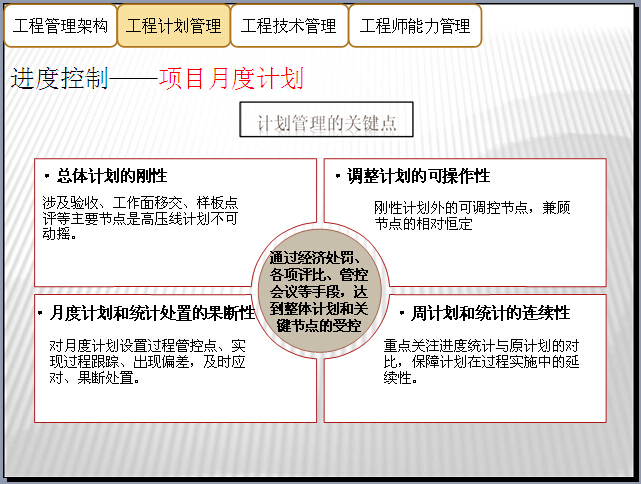Open the 工程管理架构 tab
Screen dimensions: 641x484
click(61, 26)
